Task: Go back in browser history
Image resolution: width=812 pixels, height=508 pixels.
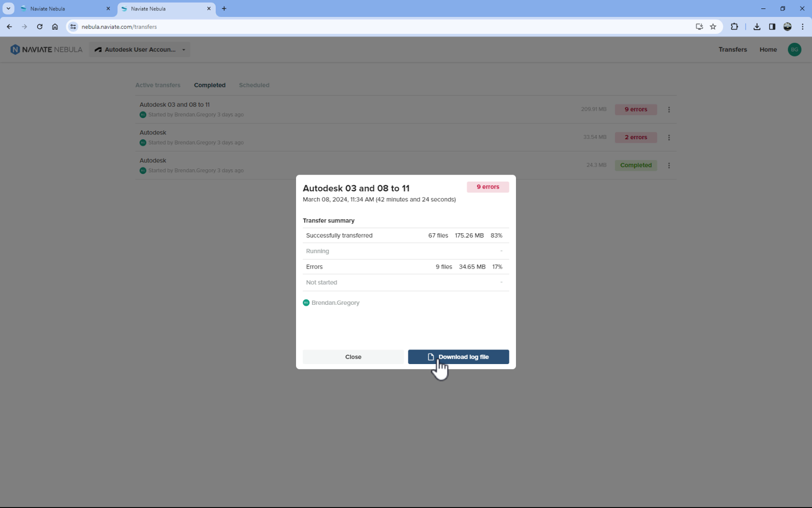Action: click(x=9, y=27)
